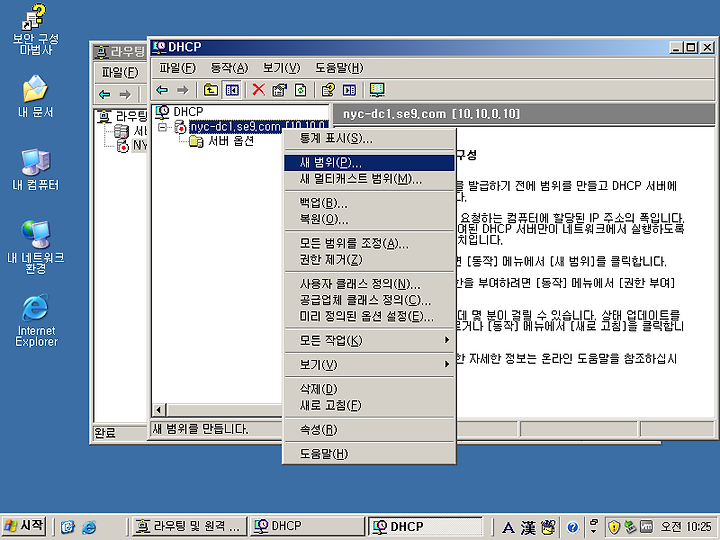
Task: Open the View submenu in context menu
Action: click(369, 365)
